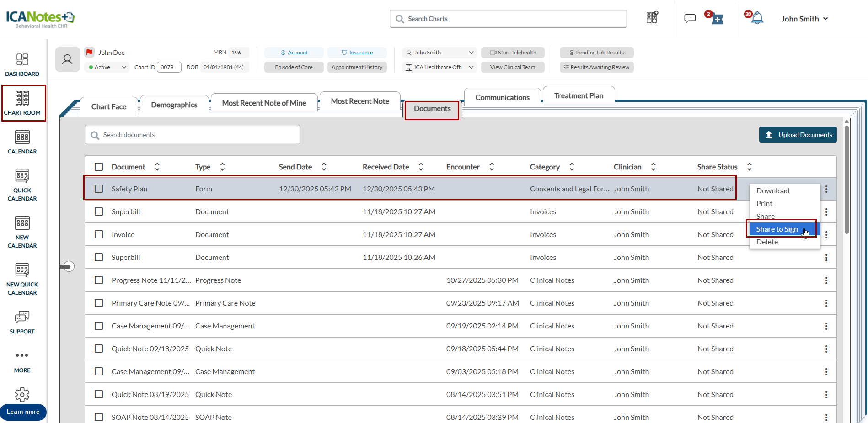Open Support from the sidebar

(22, 322)
